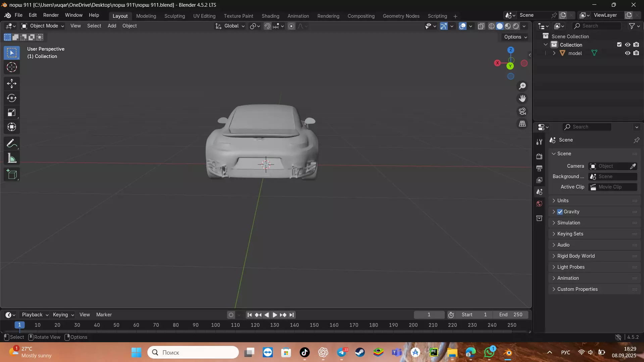Toggle snapping magnet icon
The height and width of the screenshot is (362, 644).
[x=267, y=26]
